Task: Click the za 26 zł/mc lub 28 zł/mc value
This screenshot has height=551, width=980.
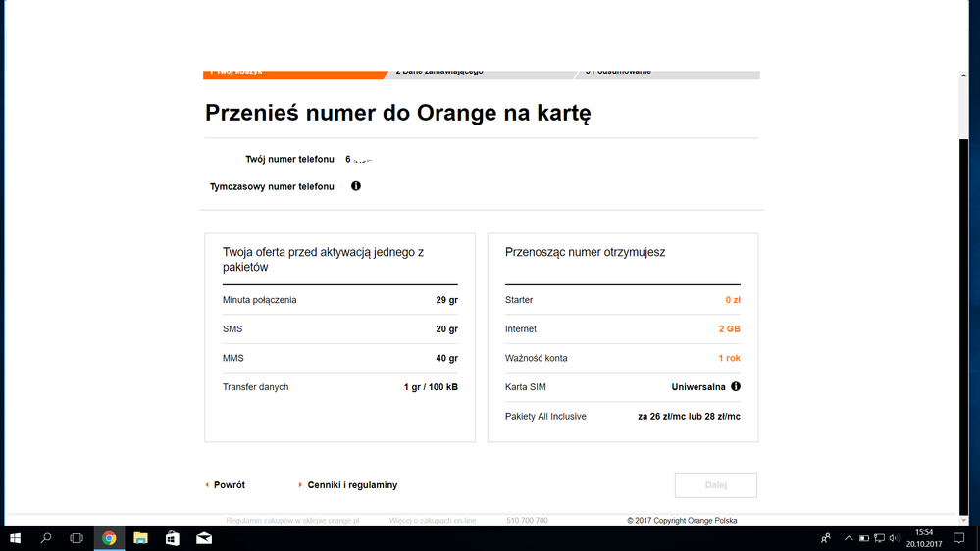Action: coord(689,416)
